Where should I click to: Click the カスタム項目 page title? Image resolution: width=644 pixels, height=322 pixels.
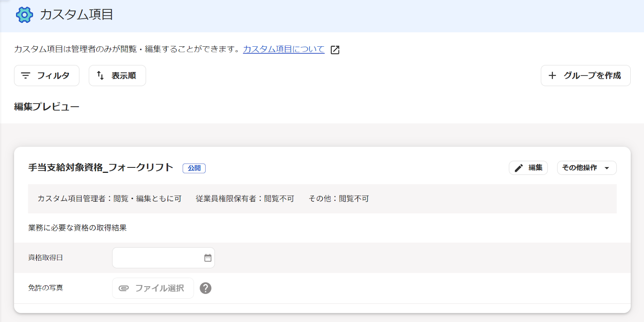coord(76,15)
